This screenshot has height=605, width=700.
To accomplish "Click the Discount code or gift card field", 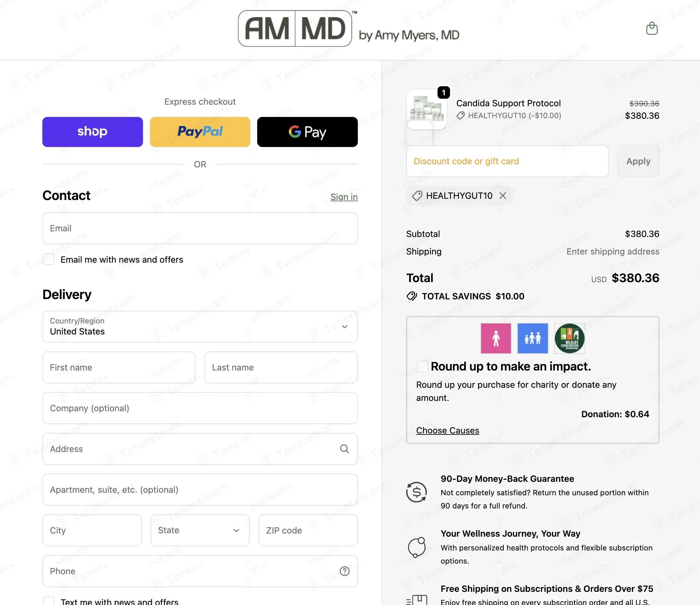I will [x=507, y=161].
